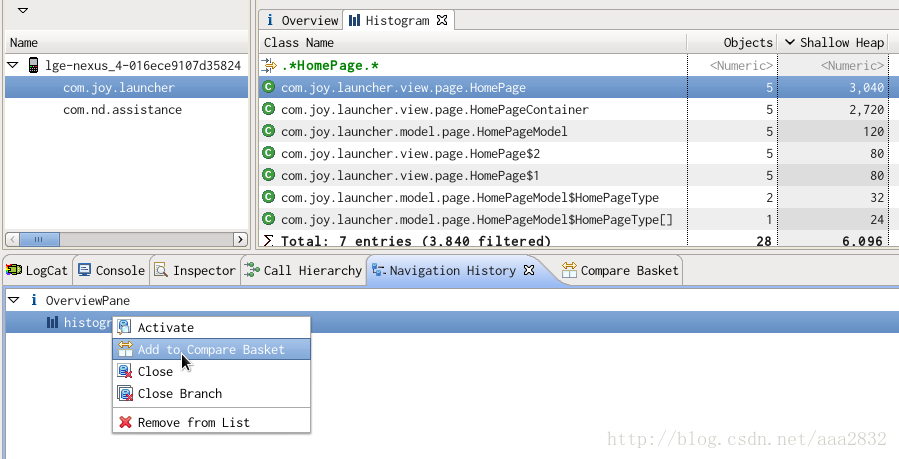899x459 pixels.
Task: Open the Inspector tab
Action: point(195,270)
